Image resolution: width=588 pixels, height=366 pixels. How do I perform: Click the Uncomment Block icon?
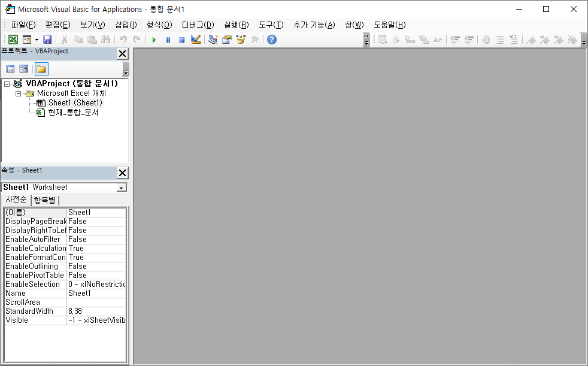coord(514,40)
